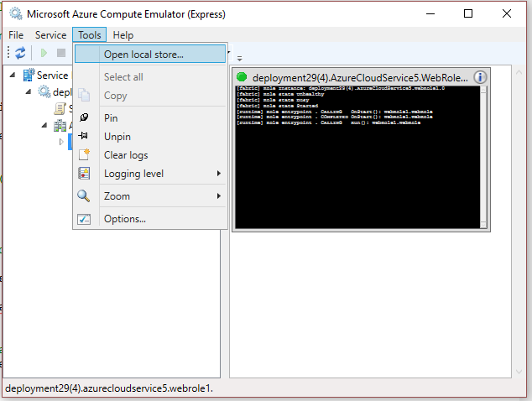532x401 pixels.
Task: Click the scroll-shaped service details icon
Action: click(60, 108)
